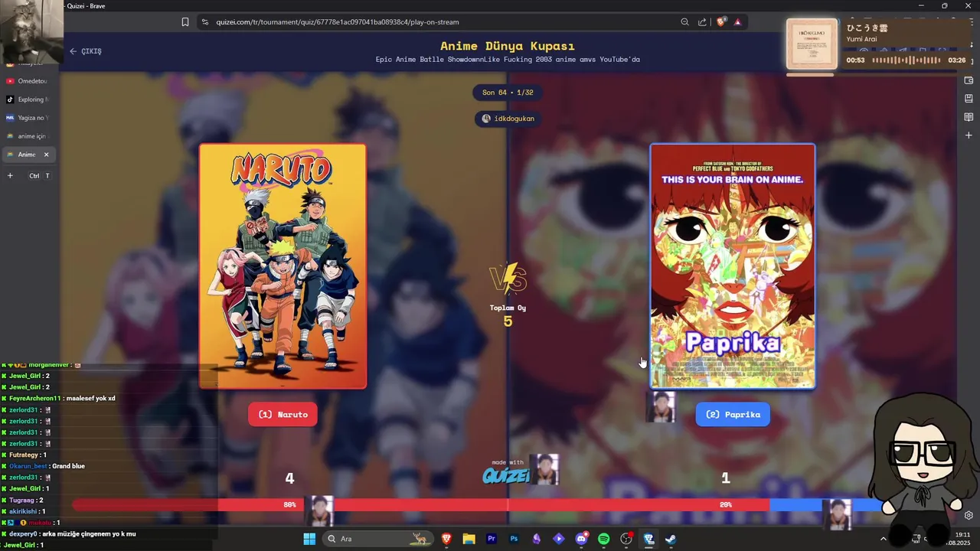Click chat message from akirikishi
Viewport: 980px width, 551px height.
point(24,511)
